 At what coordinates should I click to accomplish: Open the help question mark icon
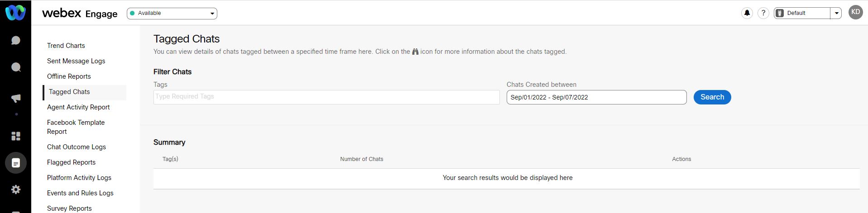point(763,13)
